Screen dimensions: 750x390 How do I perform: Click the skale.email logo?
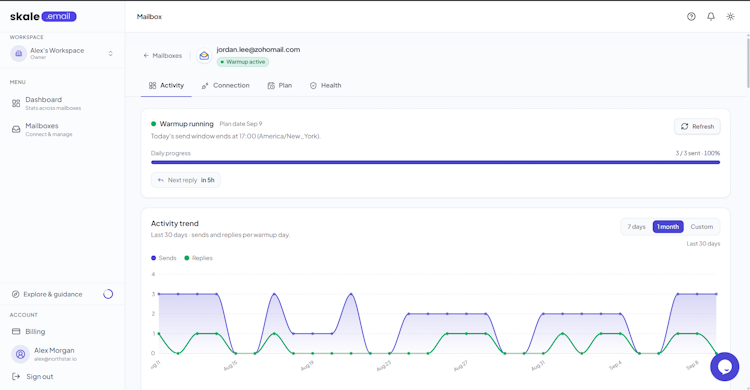pyautogui.click(x=43, y=16)
